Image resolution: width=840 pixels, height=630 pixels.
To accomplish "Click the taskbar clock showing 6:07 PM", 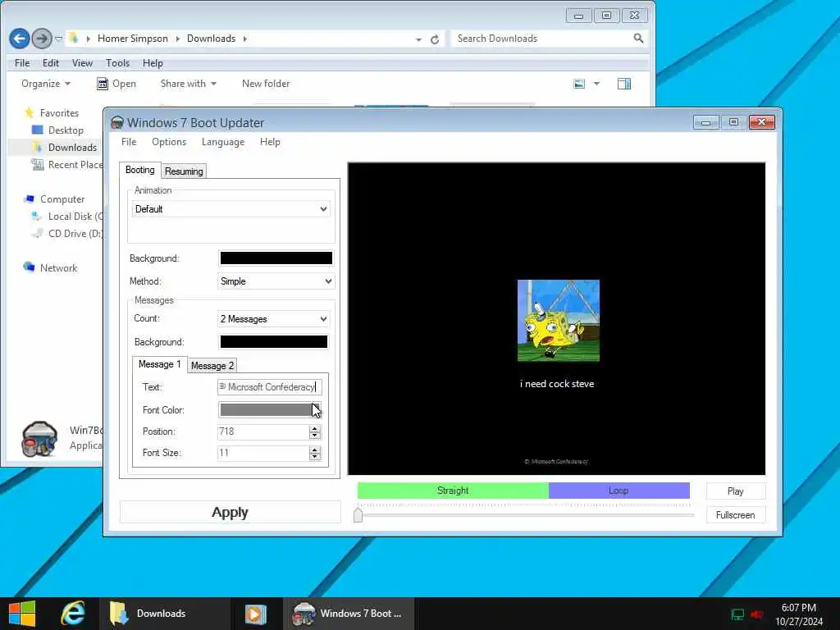I will click(798, 614).
